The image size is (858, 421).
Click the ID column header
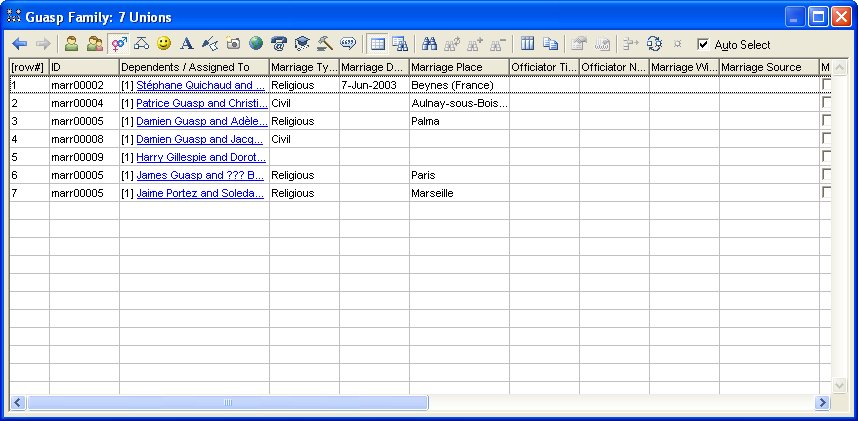[84, 67]
